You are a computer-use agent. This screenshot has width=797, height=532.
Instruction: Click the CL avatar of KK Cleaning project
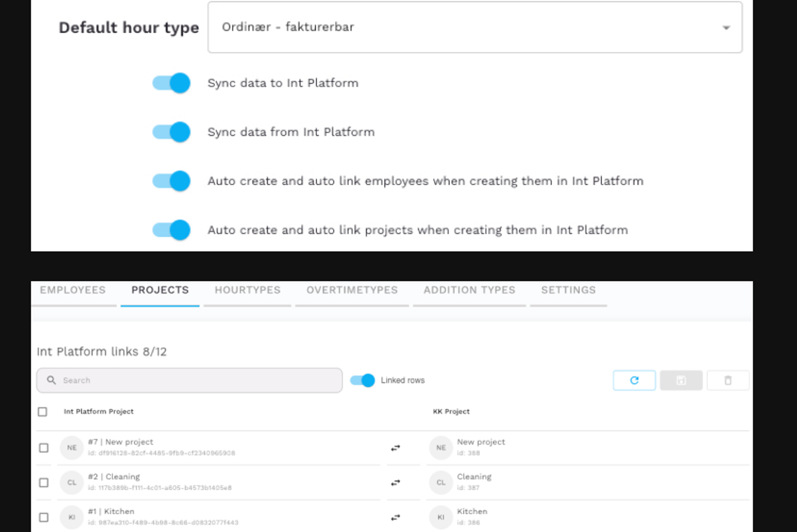coord(441,483)
